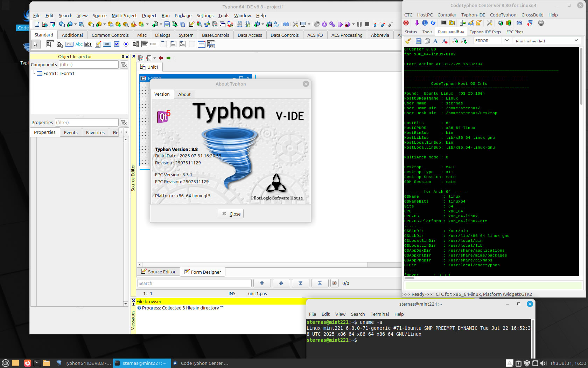Click the Search field below editor
This screenshot has width=588, height=368.
point(195,283)
